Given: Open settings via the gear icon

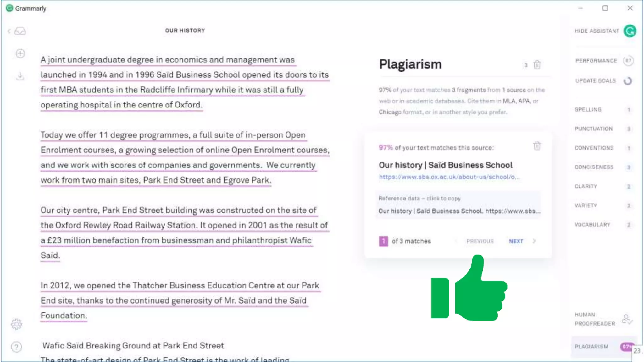Looking at the screenshot, I should [16, 324].
